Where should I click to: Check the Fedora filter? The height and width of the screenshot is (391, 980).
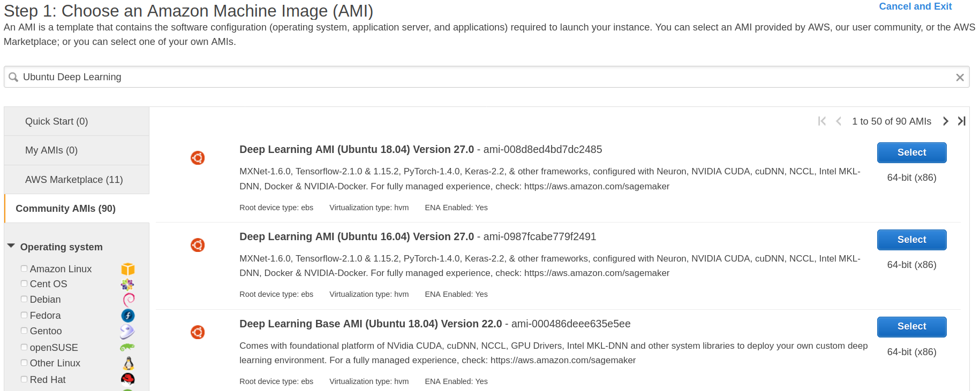[x=24, y=315]
